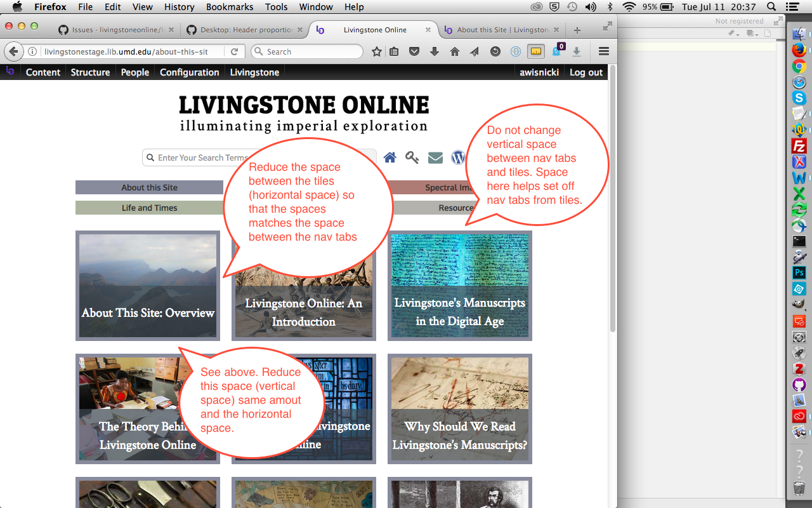Open the Livingstone admin menu item
812x508 pixels.
click(255, 72)
